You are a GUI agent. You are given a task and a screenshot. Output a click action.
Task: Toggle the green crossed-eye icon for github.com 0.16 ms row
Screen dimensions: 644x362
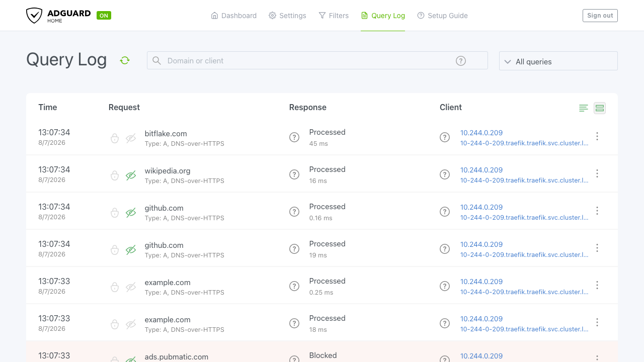click(x=131, y=213)
